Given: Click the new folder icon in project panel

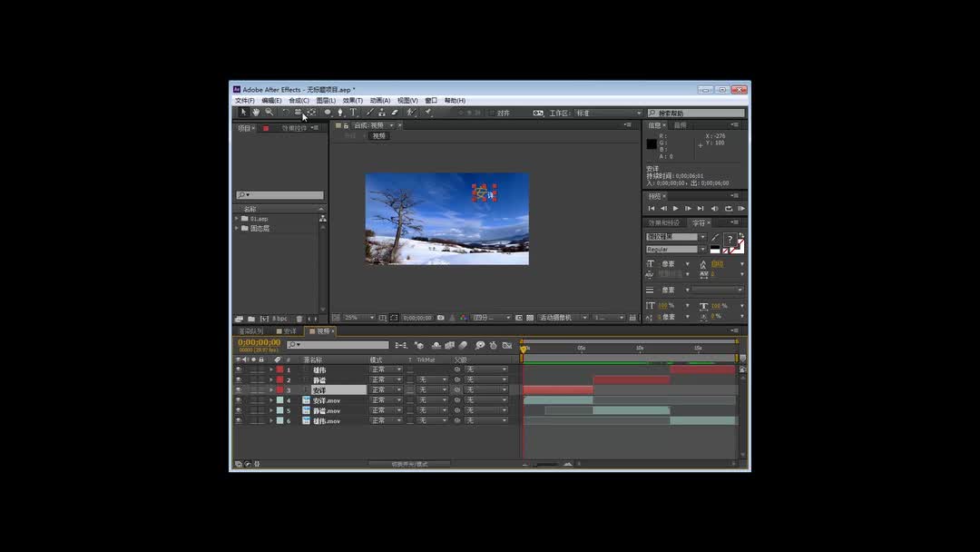Looking at the screenshot, I should point(251,319).
